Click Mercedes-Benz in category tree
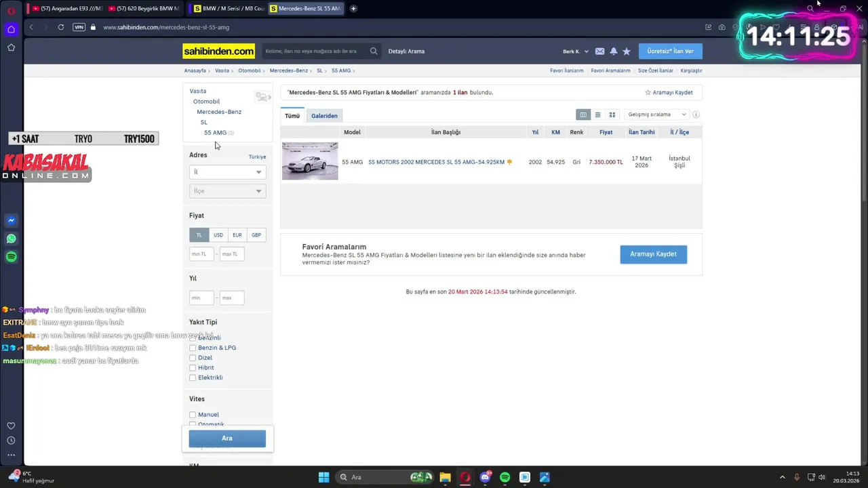The image size is (868, 488). (219, 112)
